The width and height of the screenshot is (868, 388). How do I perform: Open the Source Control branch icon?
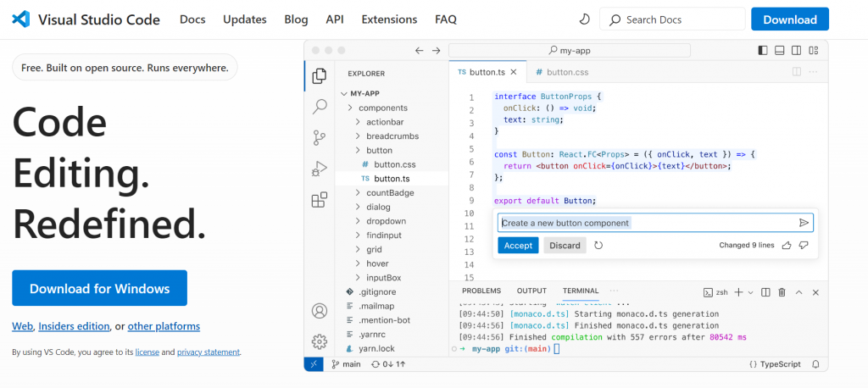pyautogui.click(x=320, y=137)
